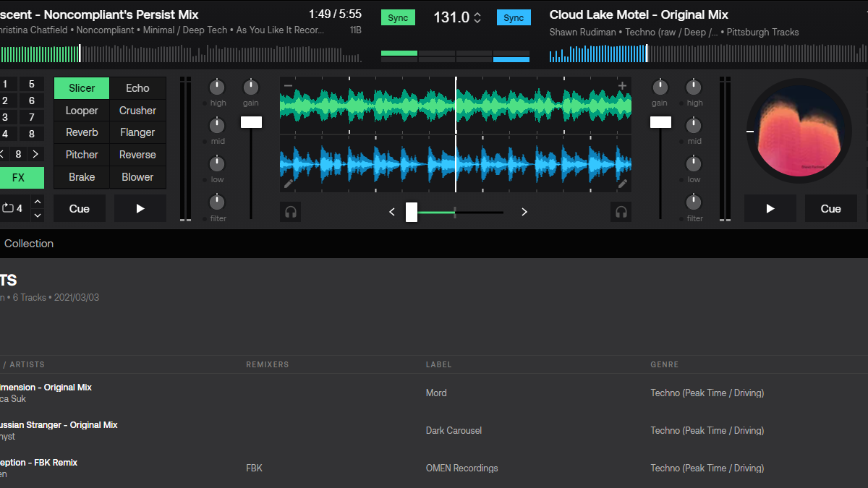Toggle the green FX mode button
Viewport: 868px width, 488px height.
coord(19,177)
